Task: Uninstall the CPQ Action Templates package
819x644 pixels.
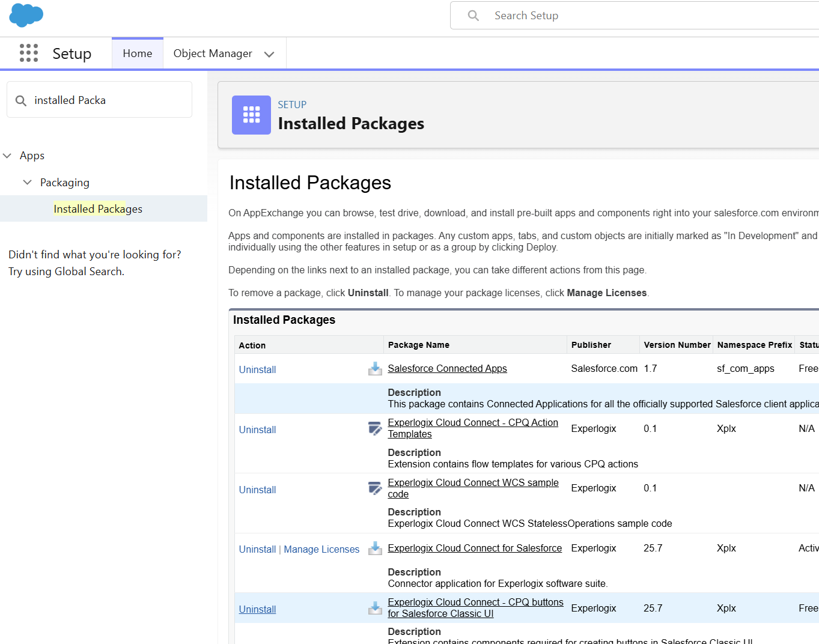Action: tap(257, 430)
